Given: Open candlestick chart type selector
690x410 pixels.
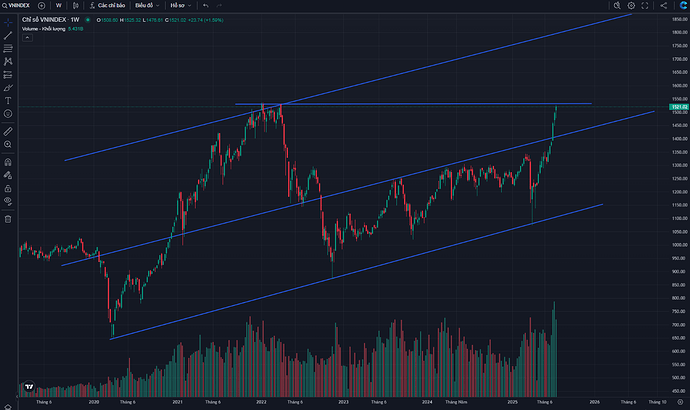Looking at the screenshot, I should pos(76,5).
